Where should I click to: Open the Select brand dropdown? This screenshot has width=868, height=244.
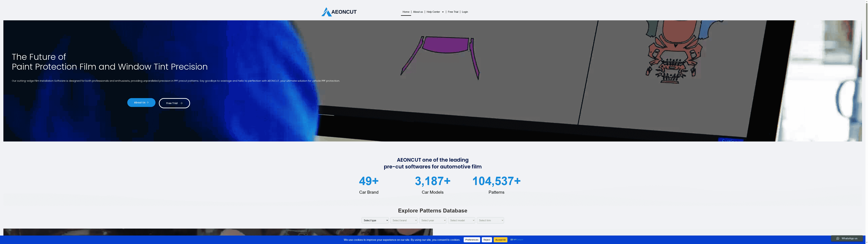coord(404,220)
